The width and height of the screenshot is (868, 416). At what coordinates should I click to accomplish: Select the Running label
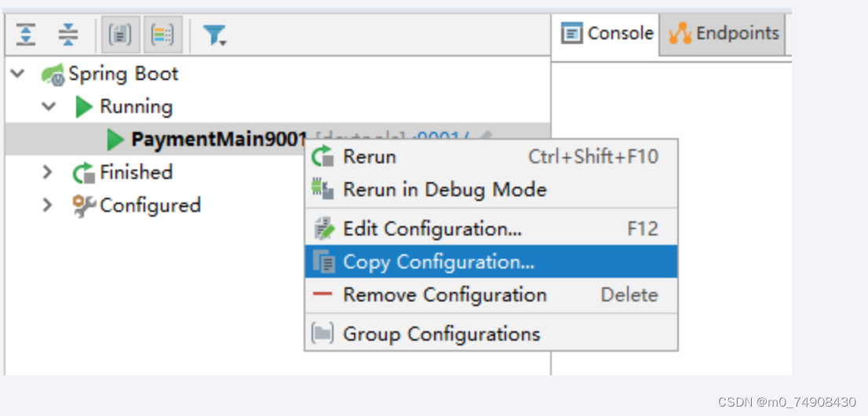pyautogui.click(x=137, y=106)
